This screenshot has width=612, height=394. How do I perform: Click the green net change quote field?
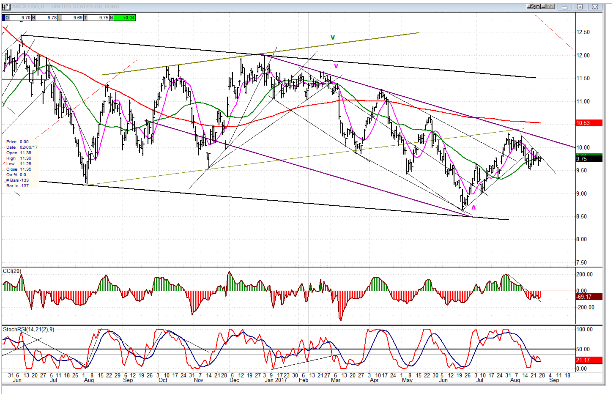(x=124, y=18)
